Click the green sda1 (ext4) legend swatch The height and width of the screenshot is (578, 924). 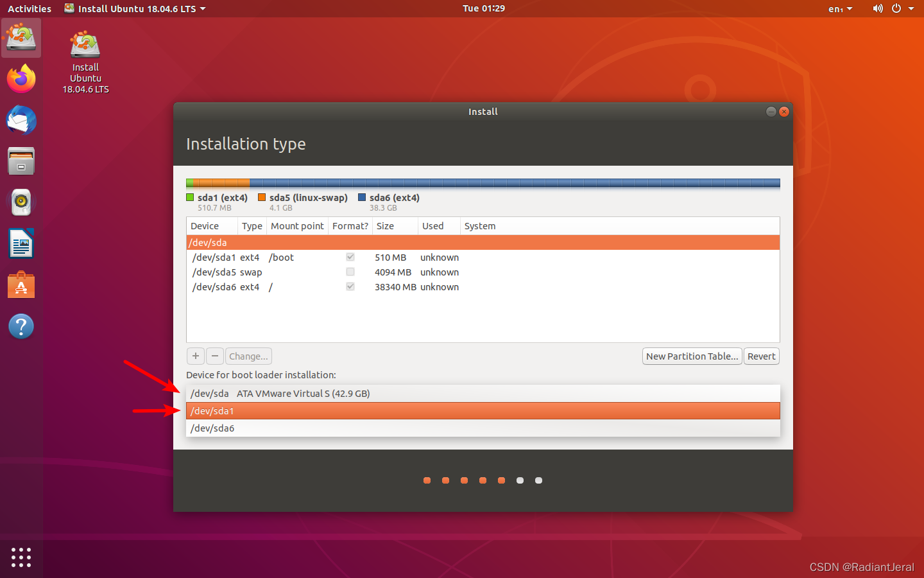[x=190, y=198]
